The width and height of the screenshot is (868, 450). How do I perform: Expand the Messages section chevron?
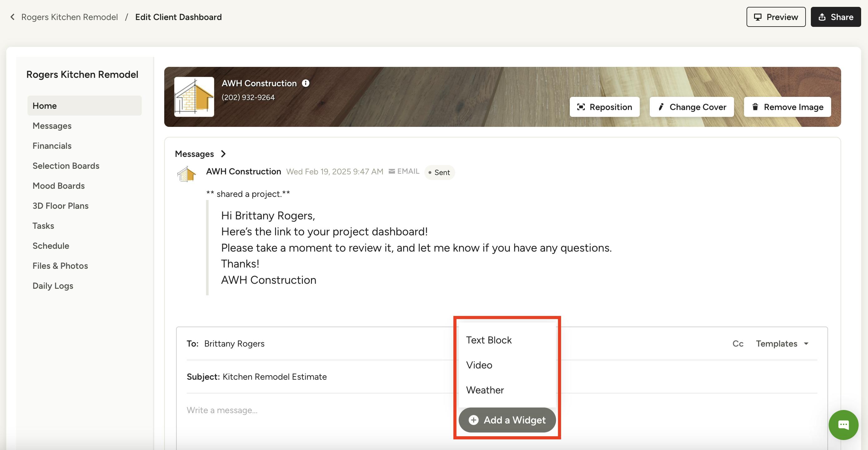tap(223, 154)
